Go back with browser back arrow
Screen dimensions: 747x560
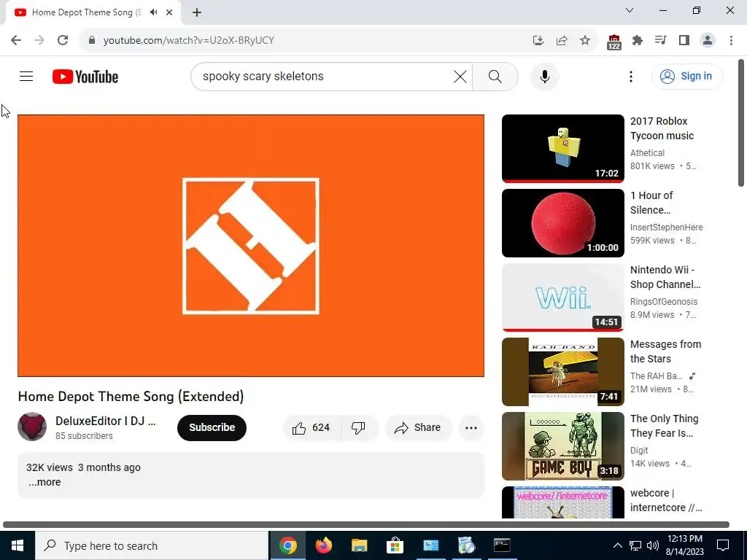pyautogui.click(x=16, y=40)
